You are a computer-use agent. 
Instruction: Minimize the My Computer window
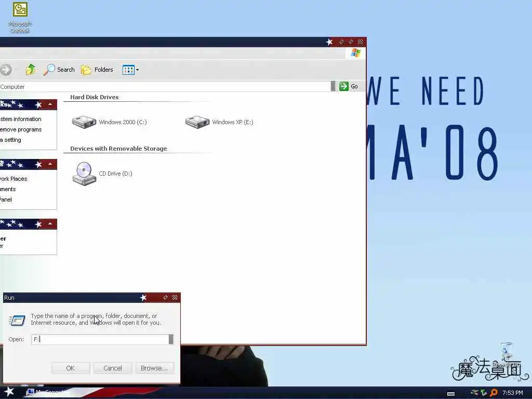coord(342,42)
